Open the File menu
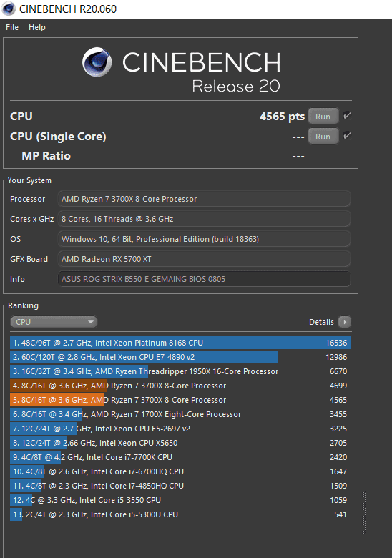This screenshot has width=392, height=558. click(x=12, y=27)
